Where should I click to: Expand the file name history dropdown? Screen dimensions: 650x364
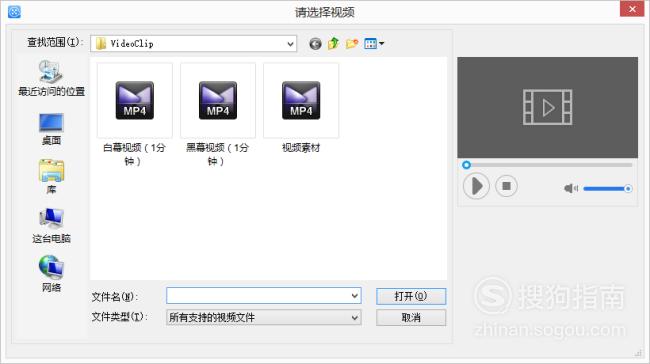click(x=355, y=296)
